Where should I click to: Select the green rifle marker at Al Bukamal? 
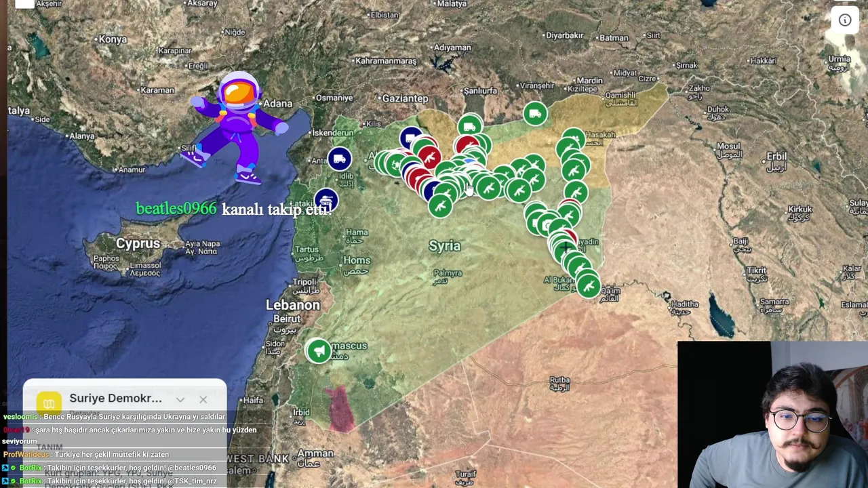pyautogui.click(x=588, y=285)
